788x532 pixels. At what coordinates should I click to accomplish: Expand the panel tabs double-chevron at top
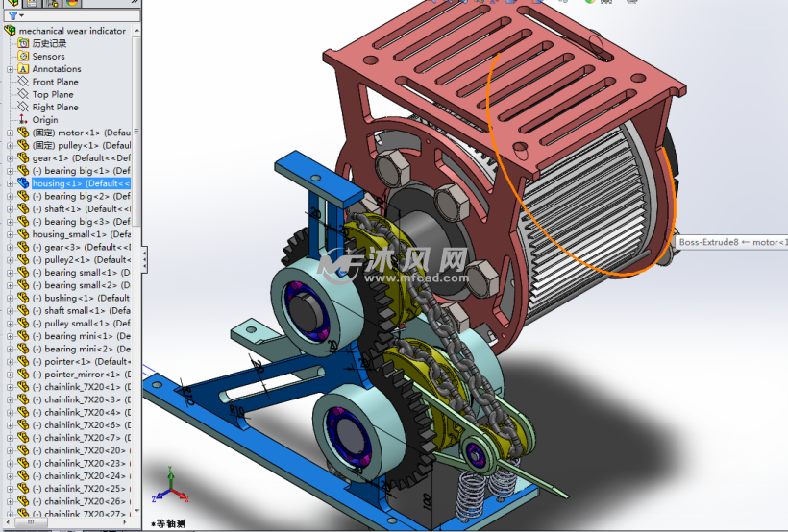[135, 2]
